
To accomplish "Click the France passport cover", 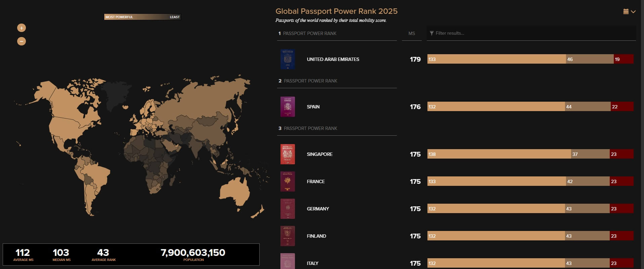I will coord(288,182).
